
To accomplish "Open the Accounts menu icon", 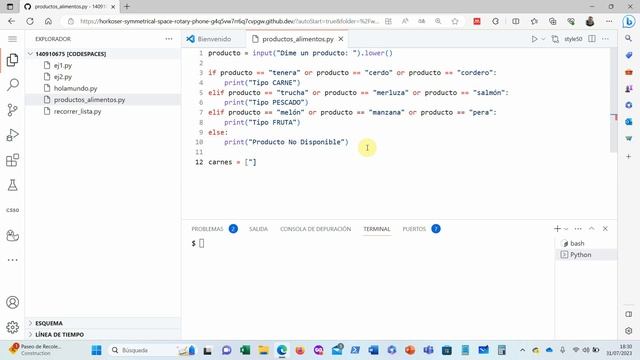I will 13,302.
